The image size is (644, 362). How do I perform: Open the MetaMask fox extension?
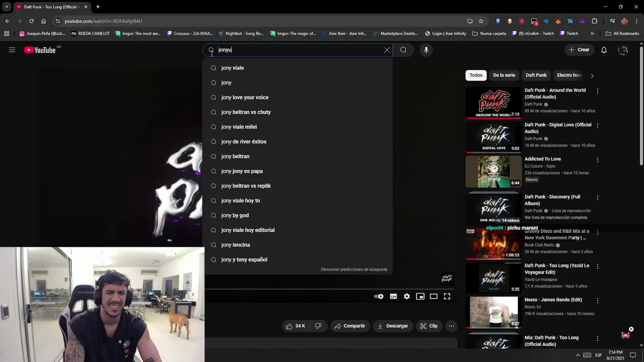point(558,21)
